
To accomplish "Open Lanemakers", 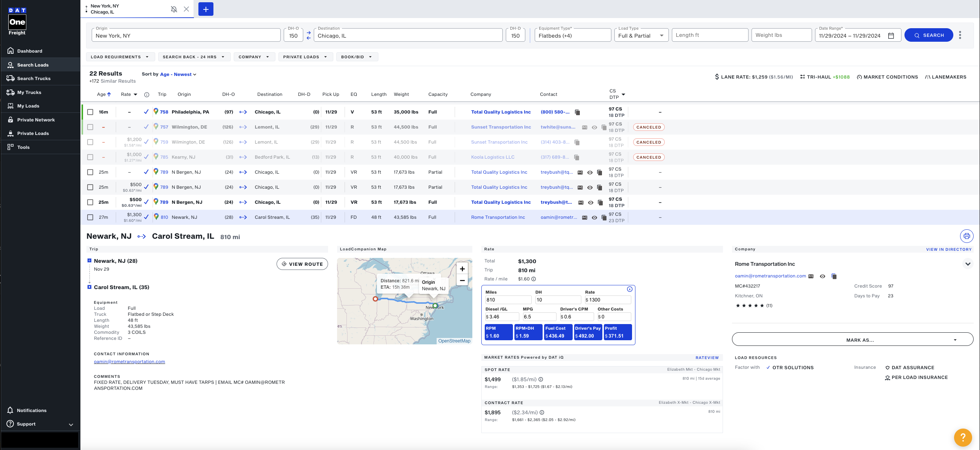I will click(x=945, y=77).
